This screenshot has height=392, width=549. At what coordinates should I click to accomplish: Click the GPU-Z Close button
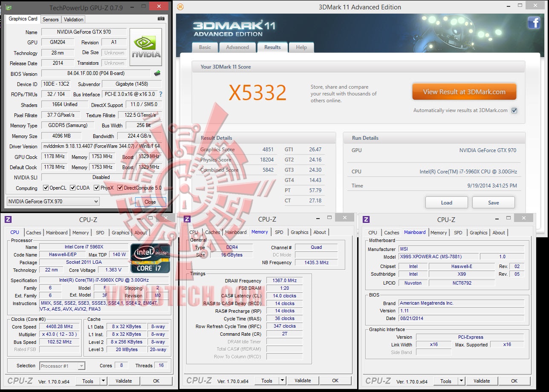coord(150,202)
